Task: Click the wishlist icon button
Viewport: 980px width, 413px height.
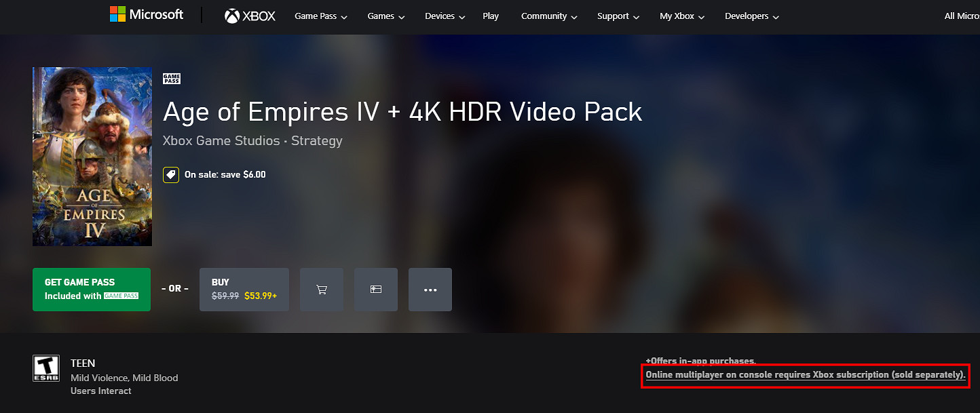Action: click(x=376, y=290)
